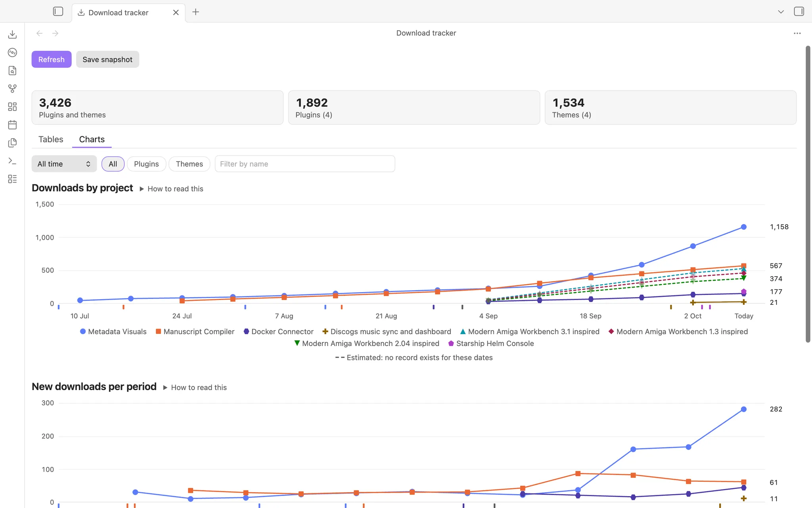Viewport: 812px width, 508px height.
Task: Select the All filter pill
Action: click(x=113, y=164)
